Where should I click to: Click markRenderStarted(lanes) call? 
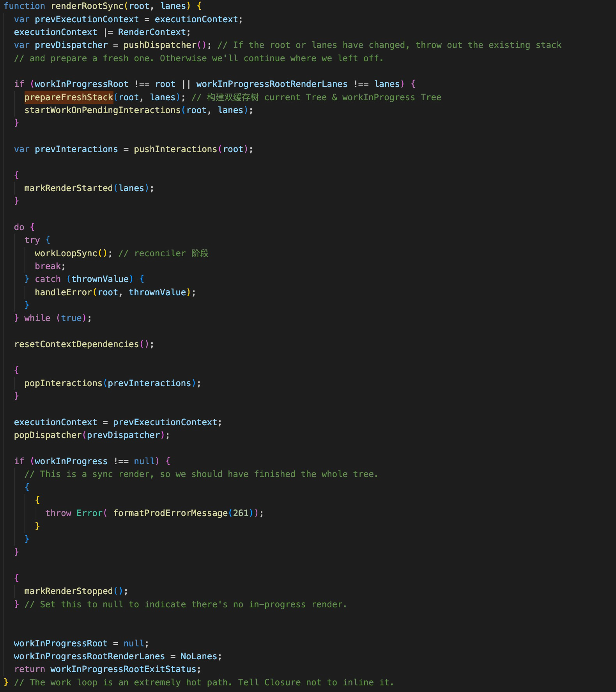tap(87, 188)
